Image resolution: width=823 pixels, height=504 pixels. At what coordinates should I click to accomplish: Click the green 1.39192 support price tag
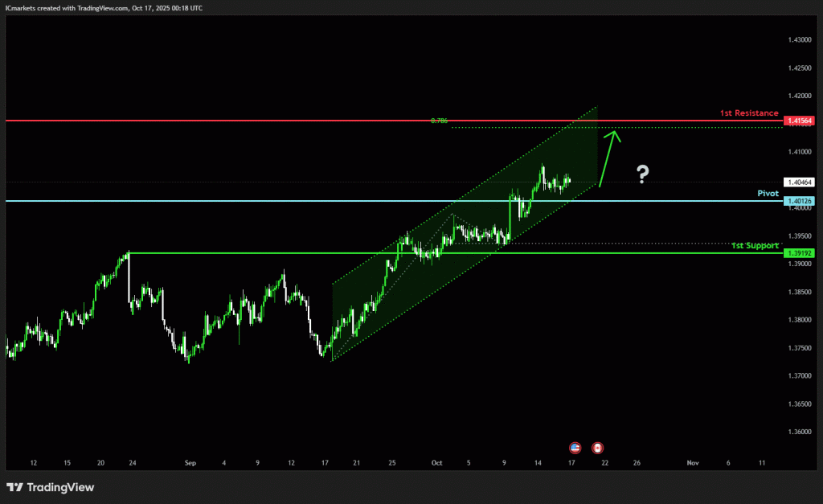point(800,253)
